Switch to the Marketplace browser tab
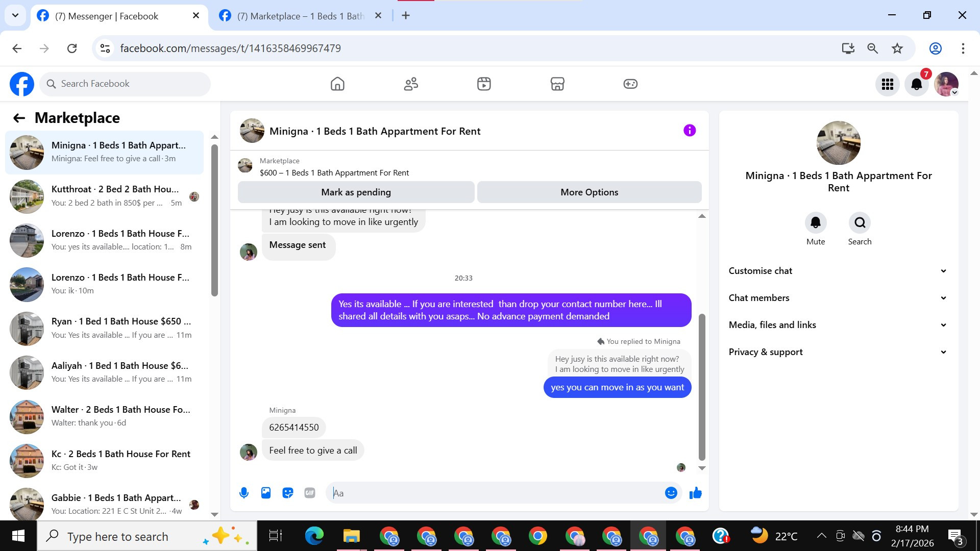Viewport: 980px width, 551px height. pos(300,16)
